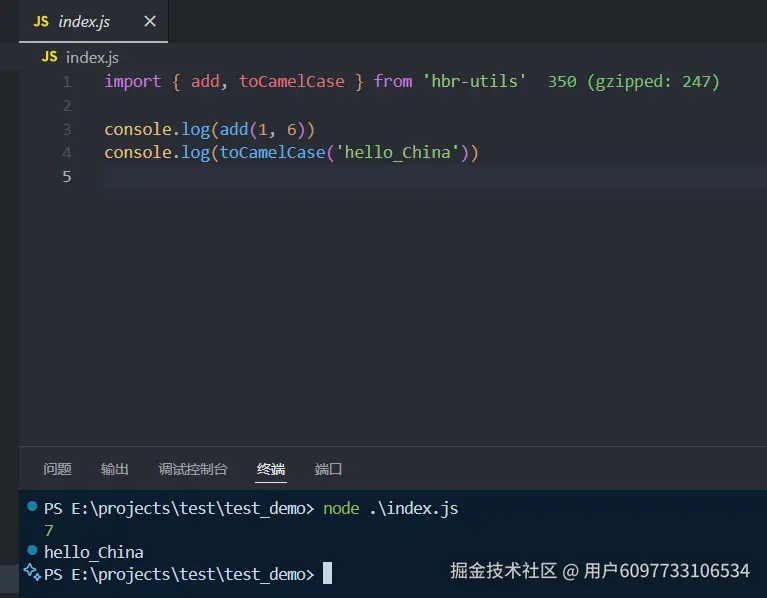Click the 'from' keyword on line 1
This screenshot has width=767, height=598.
click(393, 82)
